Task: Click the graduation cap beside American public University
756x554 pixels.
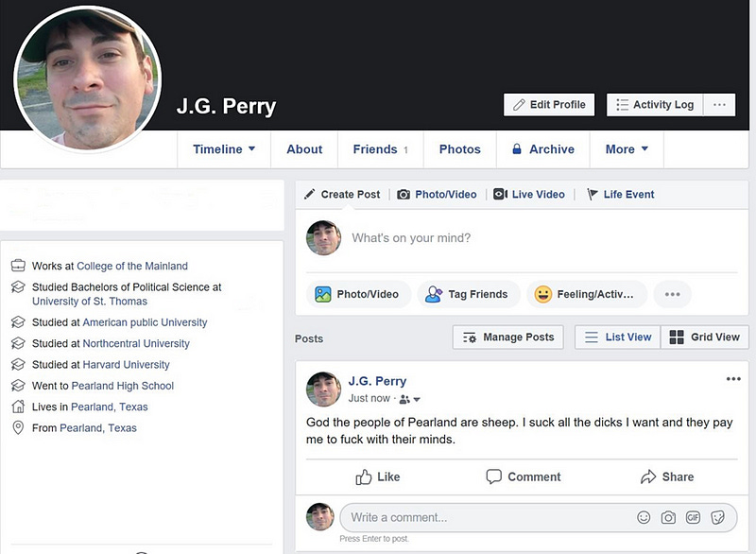Action: point(18,322)
